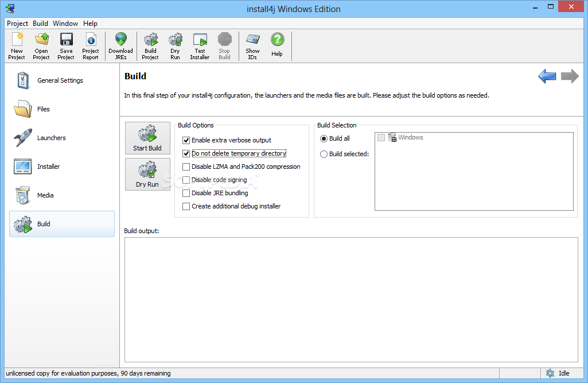Open General Settings step in sidebar
This screenshot has height=383, width=588.
point(62,80)
